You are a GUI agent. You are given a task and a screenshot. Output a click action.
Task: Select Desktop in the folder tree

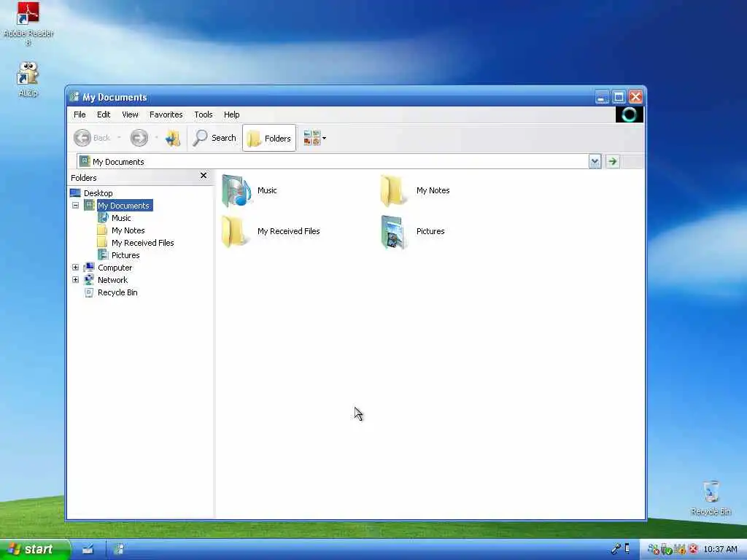pyautogui.click(x=98, y=192)
